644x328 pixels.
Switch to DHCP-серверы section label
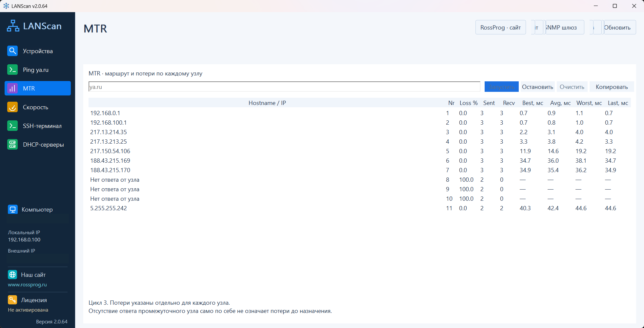43,145
